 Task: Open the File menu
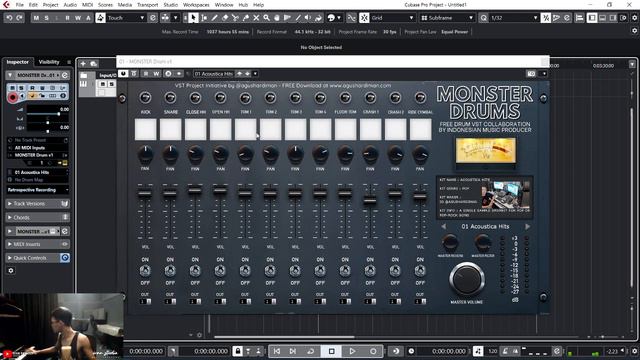[20, 5]
